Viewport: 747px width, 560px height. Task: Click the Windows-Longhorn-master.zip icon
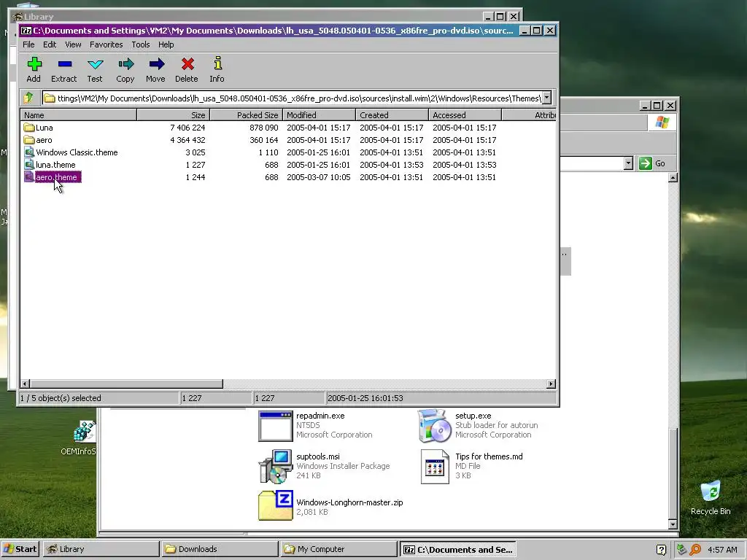click(275, 505)
